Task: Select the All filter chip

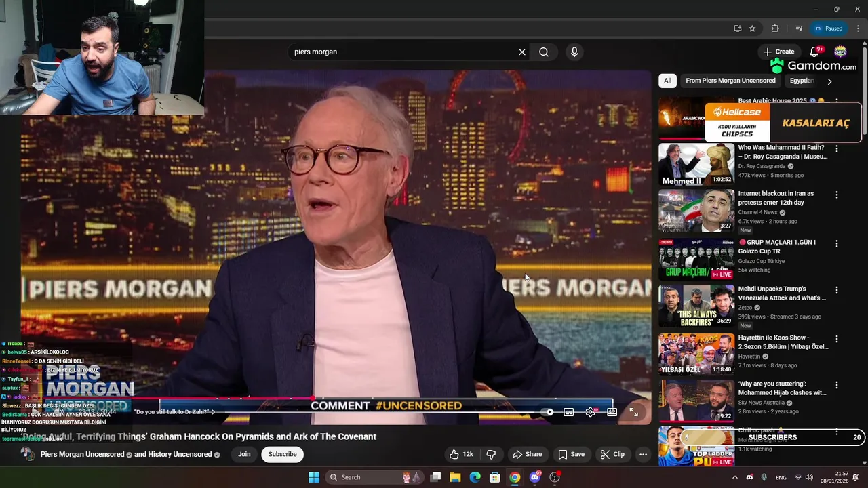Action: (667, 81)
